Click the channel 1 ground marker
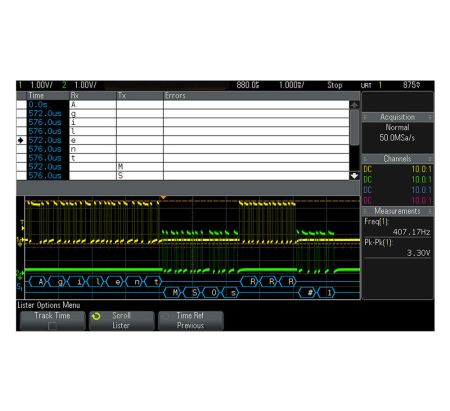The image size is (450, 411). click(20, 241)
